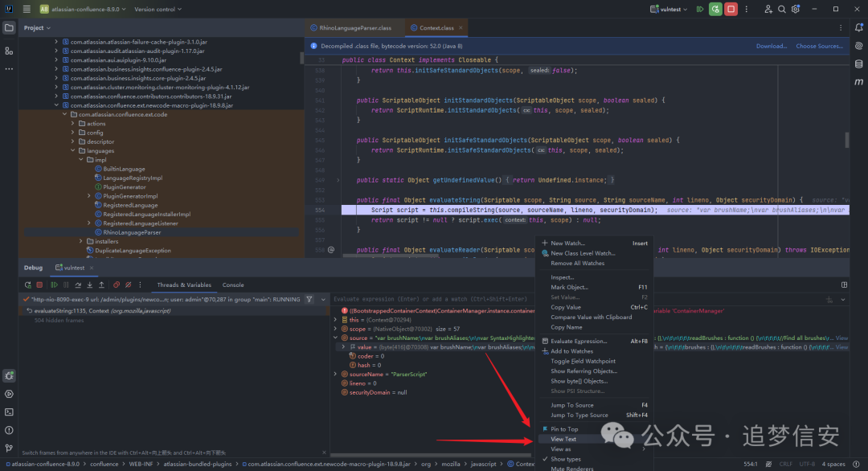The width and height of the screenshot is (868, 471).
Task: Open atlassian-confluence-8.9.0 project dropdown
Action: [x=83, y=9]
